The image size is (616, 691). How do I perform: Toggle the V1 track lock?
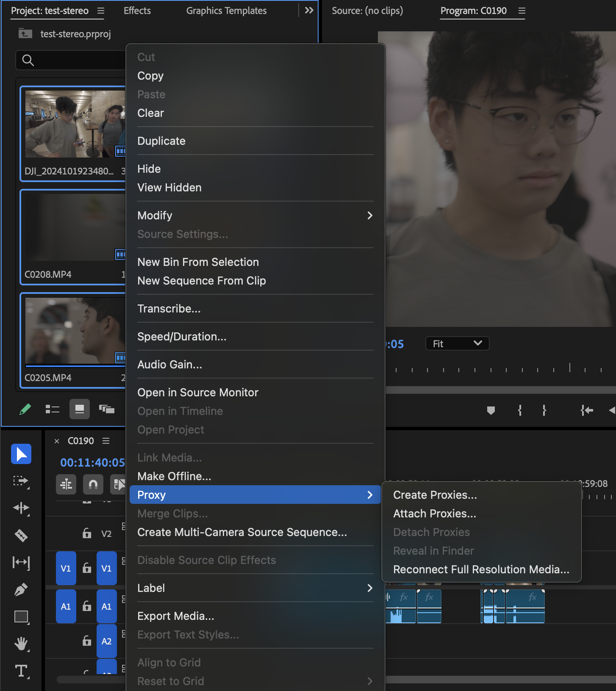coord(87,568)
